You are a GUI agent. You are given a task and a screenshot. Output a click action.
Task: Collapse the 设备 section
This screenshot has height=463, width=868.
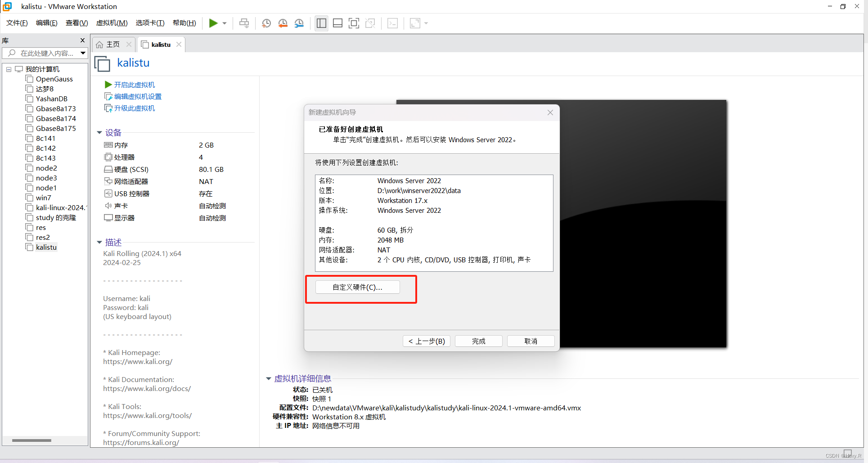(x=99, y=133)
